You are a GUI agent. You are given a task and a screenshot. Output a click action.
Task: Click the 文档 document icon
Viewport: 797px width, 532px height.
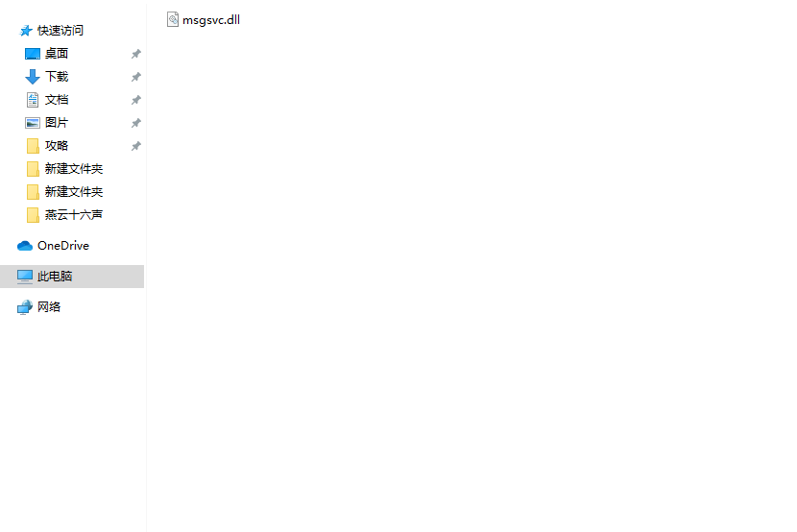click(x=33, y=100)
